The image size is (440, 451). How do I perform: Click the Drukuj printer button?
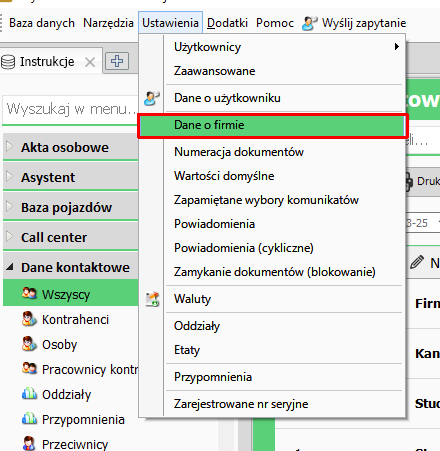423,182
